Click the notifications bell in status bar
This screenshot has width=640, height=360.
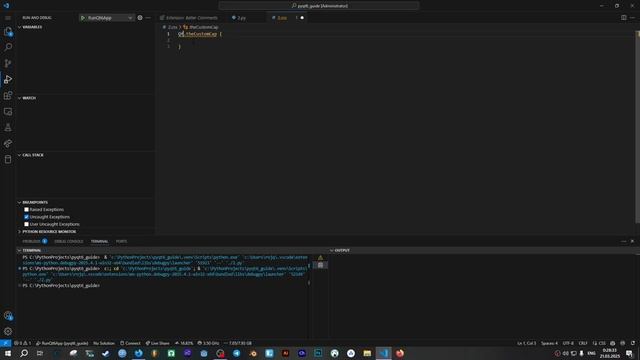click(633, 343)
